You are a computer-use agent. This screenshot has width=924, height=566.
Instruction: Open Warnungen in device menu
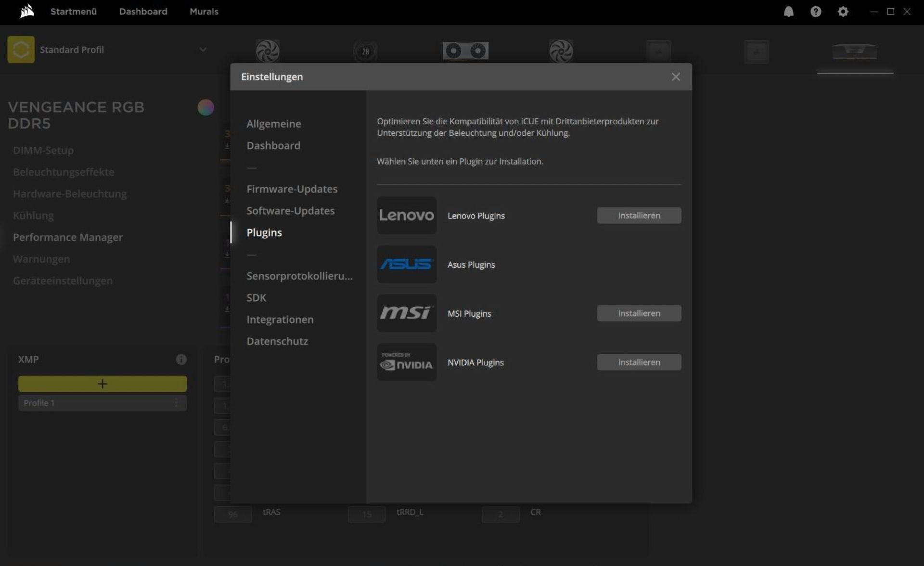pyautogui.click(x=41, y=259)
